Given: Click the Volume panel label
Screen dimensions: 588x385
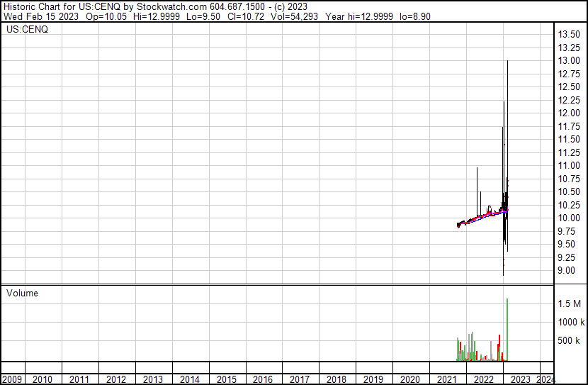Looking at the screenshot, I should coord(22,293).
